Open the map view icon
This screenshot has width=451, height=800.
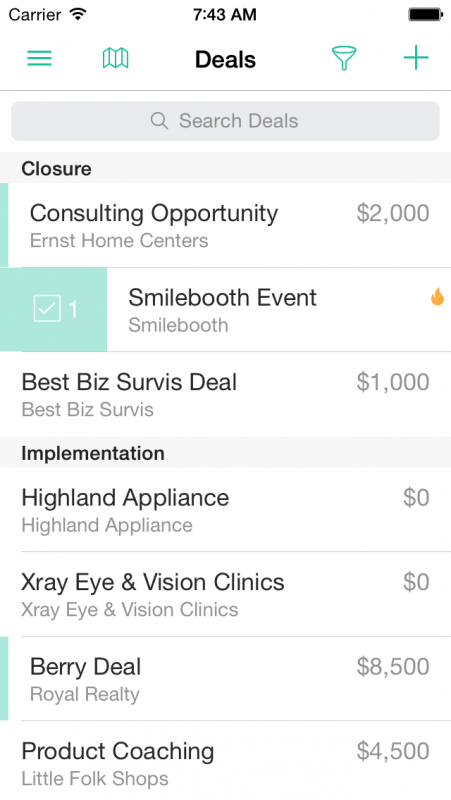(x=115, y=58)
